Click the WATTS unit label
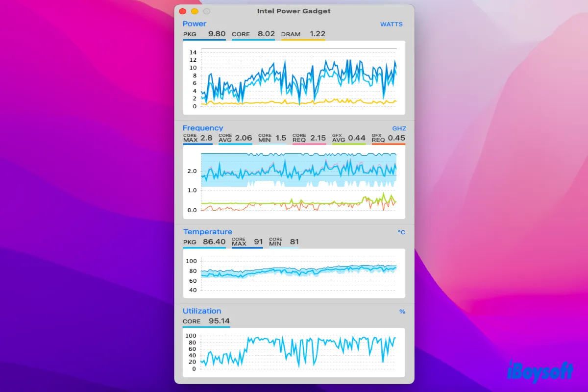The width and height of the screenshot is (588, 392). [x=391, y=24]
